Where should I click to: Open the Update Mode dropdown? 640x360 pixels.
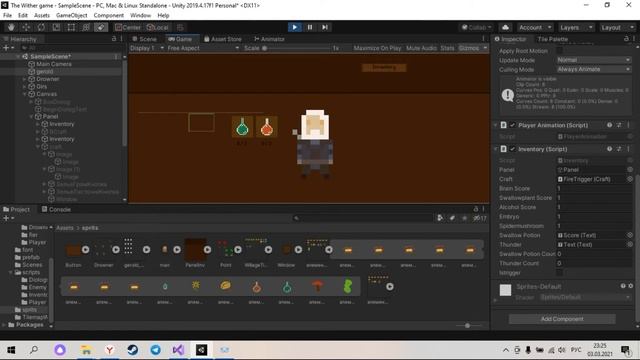pyautogui.click(x=594, y=60)
